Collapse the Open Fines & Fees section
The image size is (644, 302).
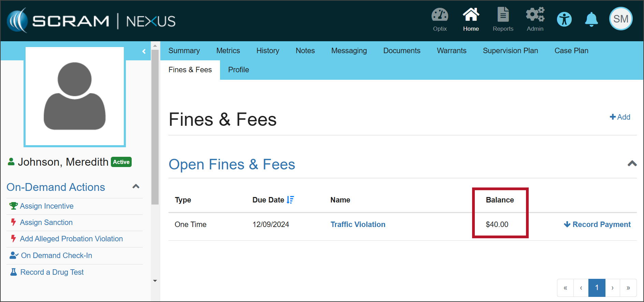(x=632, y=164)
